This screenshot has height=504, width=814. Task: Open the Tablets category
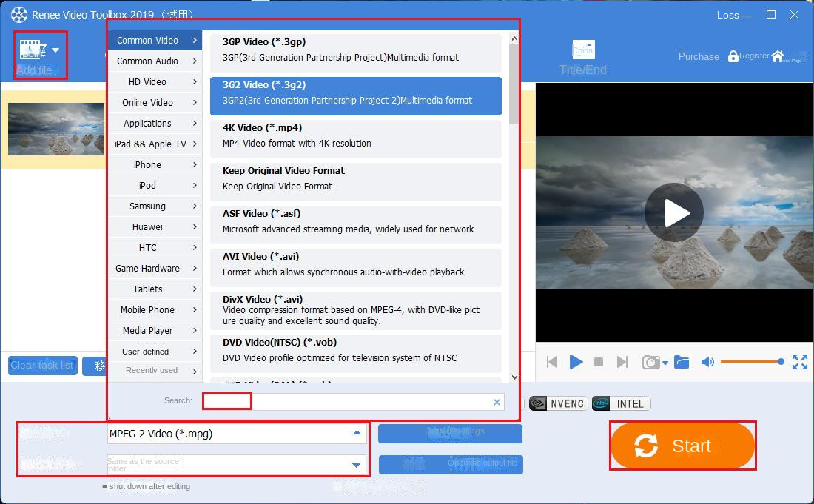(x=155, y=289)
